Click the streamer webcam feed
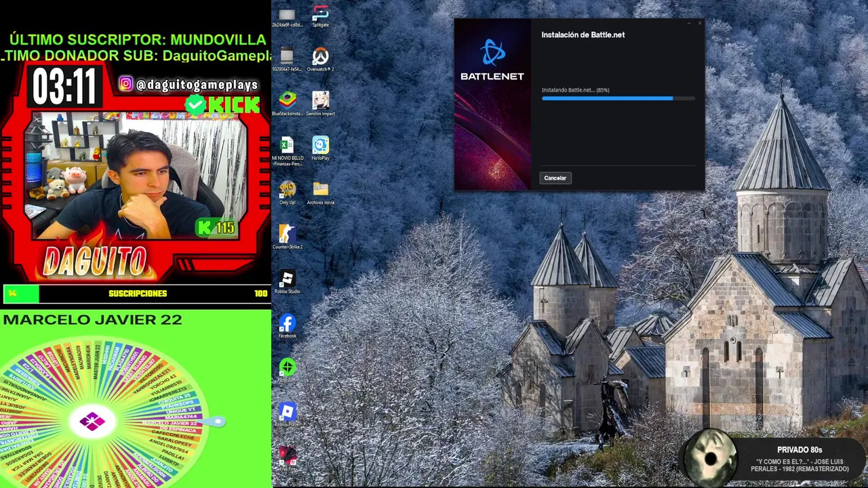The height and width of the screenshot is (488, 868). tap(136, 176)
